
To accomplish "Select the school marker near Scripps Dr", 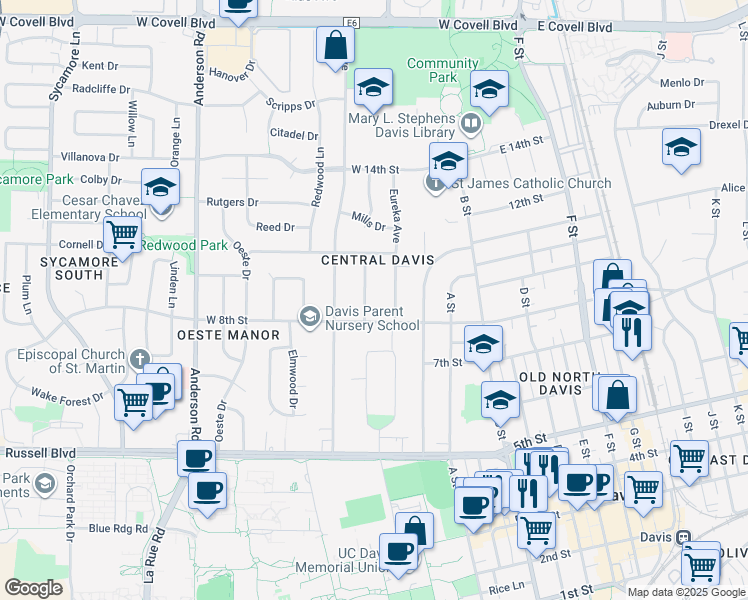I will point(373,88).
